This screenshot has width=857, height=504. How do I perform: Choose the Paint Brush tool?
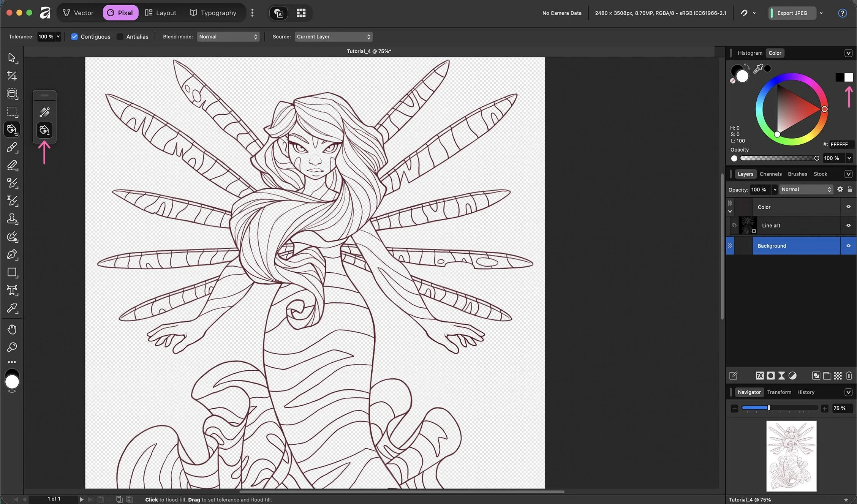(12, 147)
